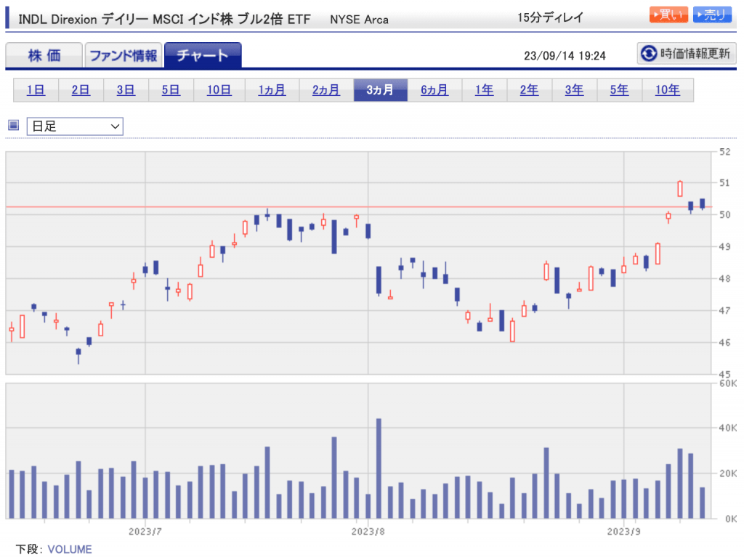The image size is (744, 560).
Task: Click the small square icon beside 日足
Action: [13, 125]
